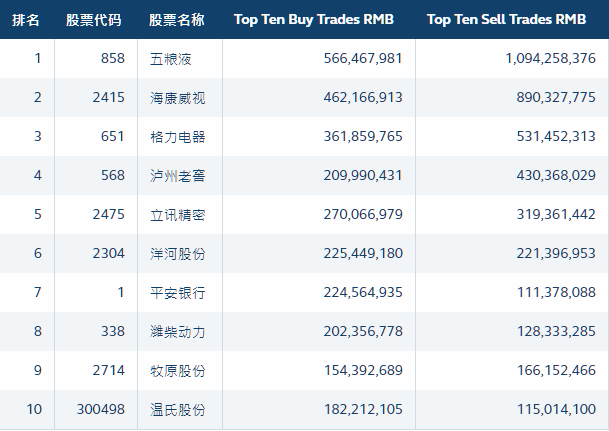Click the 平安银行 stock name
This screenshot has height=431, width=609.
click(177, 293)
